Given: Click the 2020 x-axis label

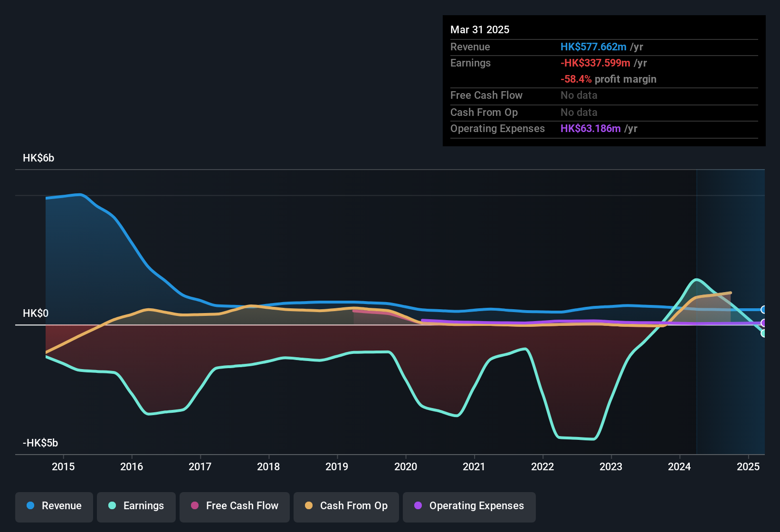Looking at the screenshot, I should coord(406,466).
